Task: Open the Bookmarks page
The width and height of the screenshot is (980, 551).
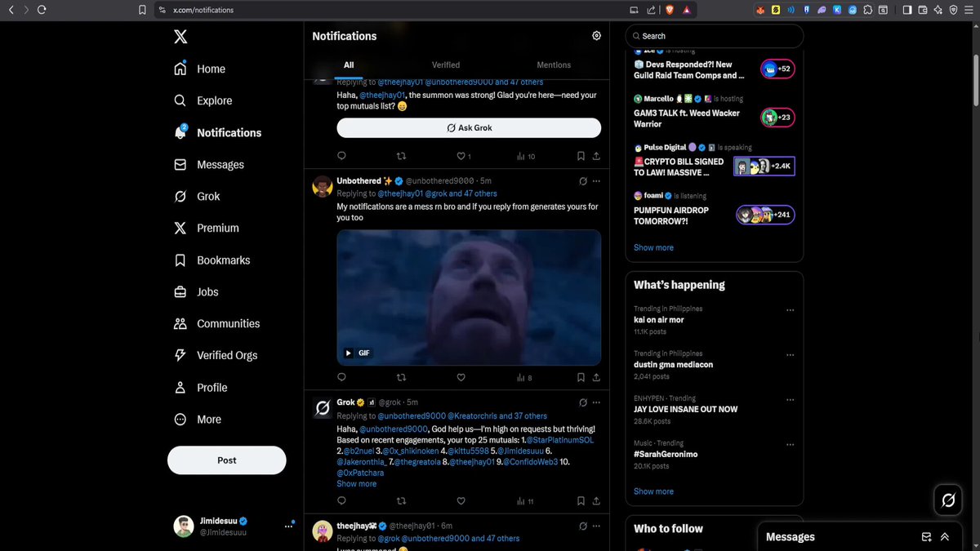Action: click(x=212, y=260)
